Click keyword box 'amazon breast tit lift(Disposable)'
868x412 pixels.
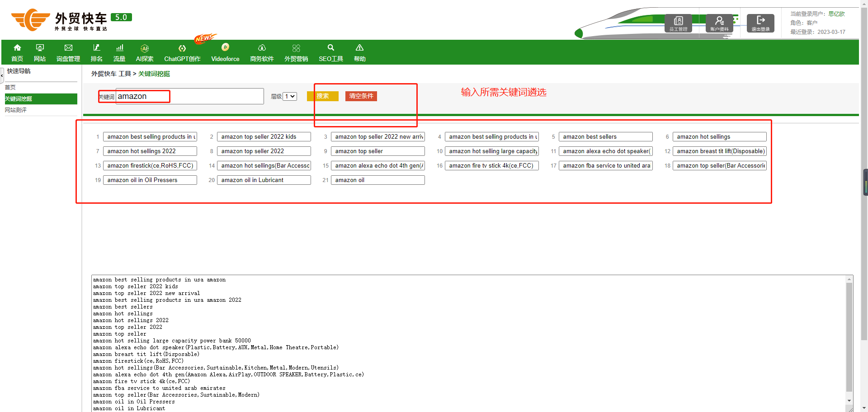tap(720, 151)
